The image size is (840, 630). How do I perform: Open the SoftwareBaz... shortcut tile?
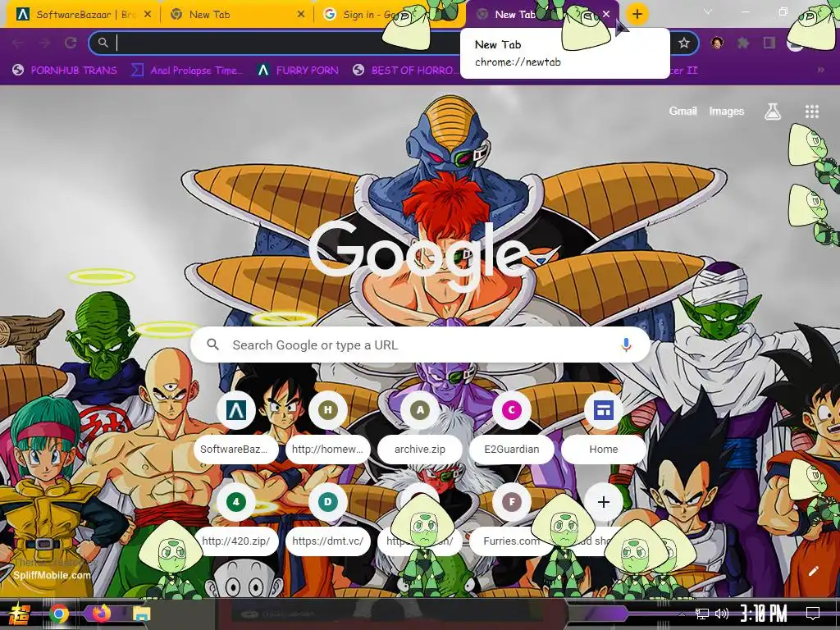point(236,428)
